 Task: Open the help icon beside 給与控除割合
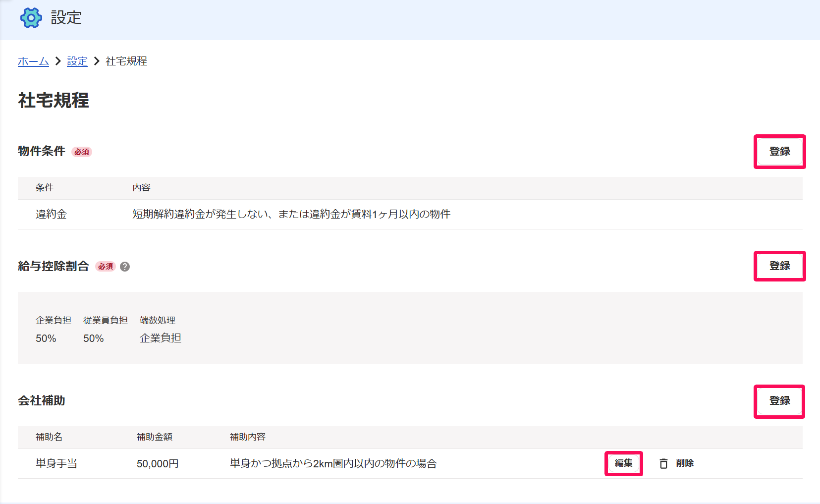(x=125, y=267)
